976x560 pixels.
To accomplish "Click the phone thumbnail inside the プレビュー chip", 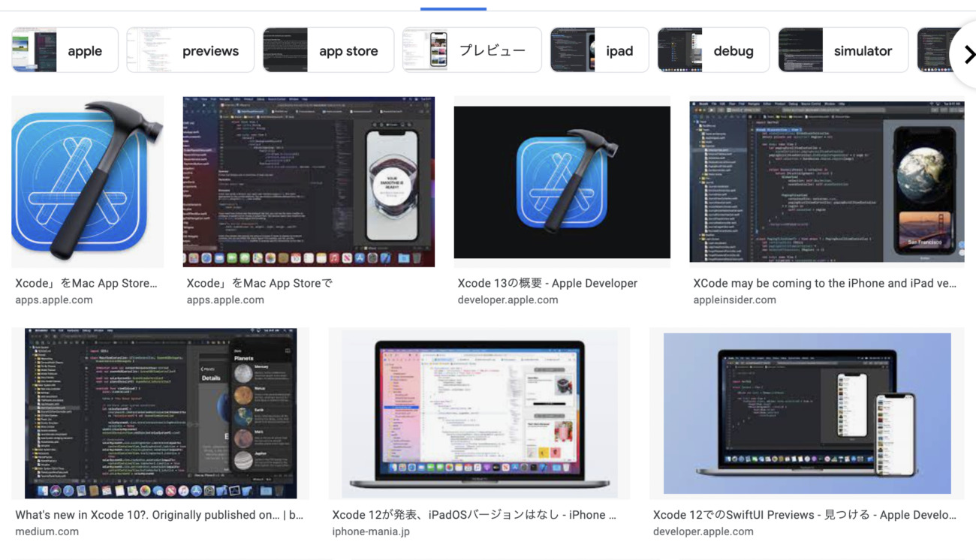I will coord(426,50).
